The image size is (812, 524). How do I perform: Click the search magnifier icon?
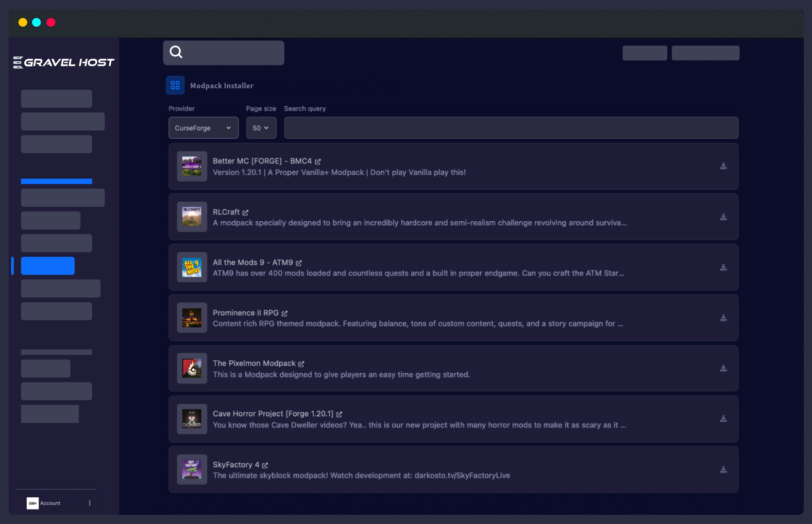[x=176, y=52]
